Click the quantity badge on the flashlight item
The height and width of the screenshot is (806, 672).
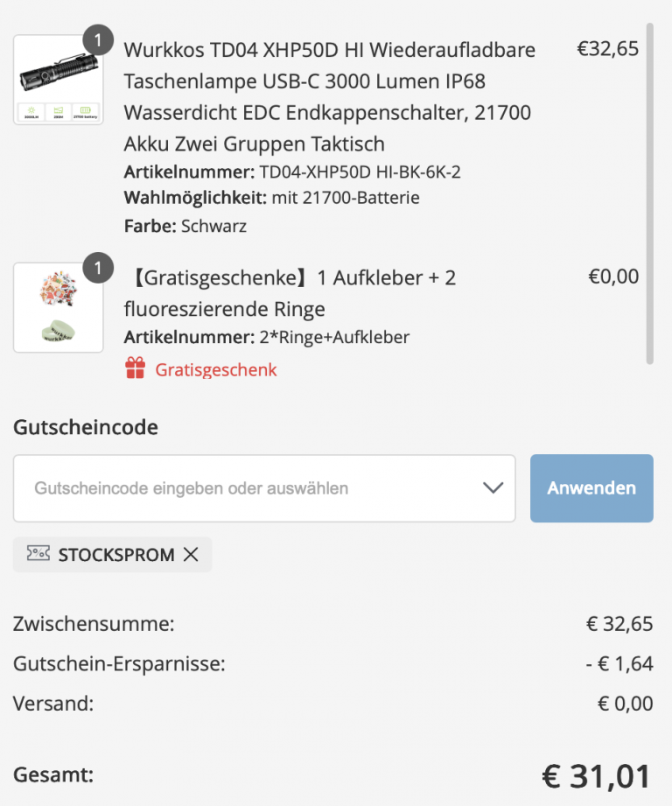[98, 39]
